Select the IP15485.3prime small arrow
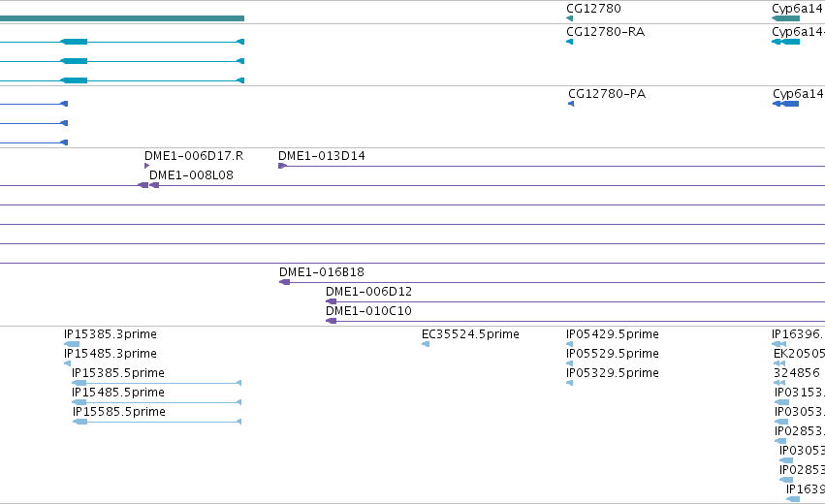The height and width of the screenshot is (504, 825). [x=67, y=363]
